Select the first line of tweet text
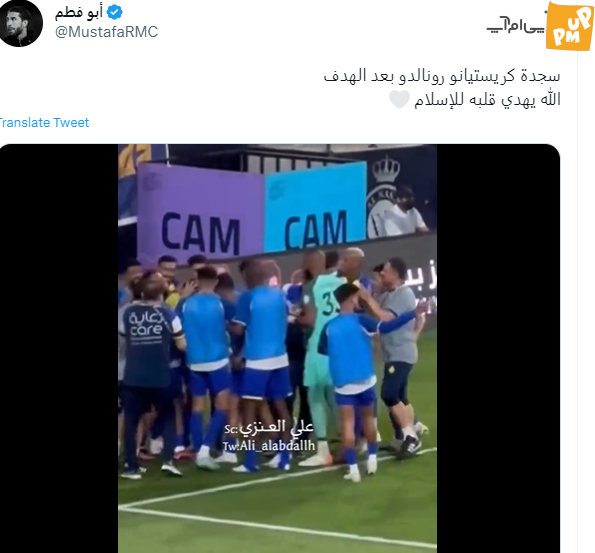The image size is (595, 553). tap(442, 76)
